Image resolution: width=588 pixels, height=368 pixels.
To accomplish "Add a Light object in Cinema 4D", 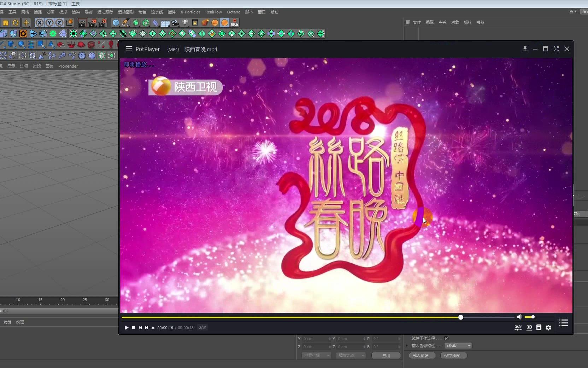I will pyautogui.click(x=185, y=23).
